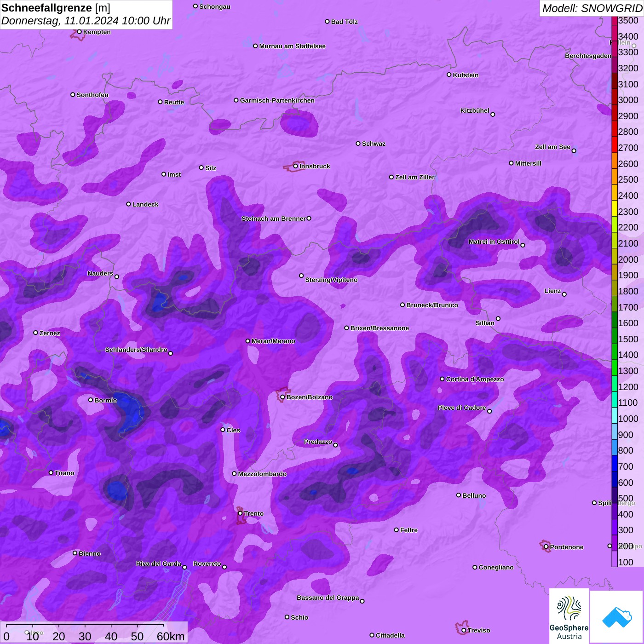Click the Garmisch-Partenkirchen label
The height and width of the screenshot is (644, 644).
pos(277,100)
